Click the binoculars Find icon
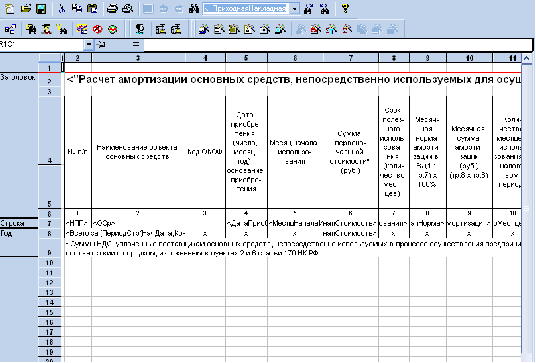 click(x=194, y=9)
